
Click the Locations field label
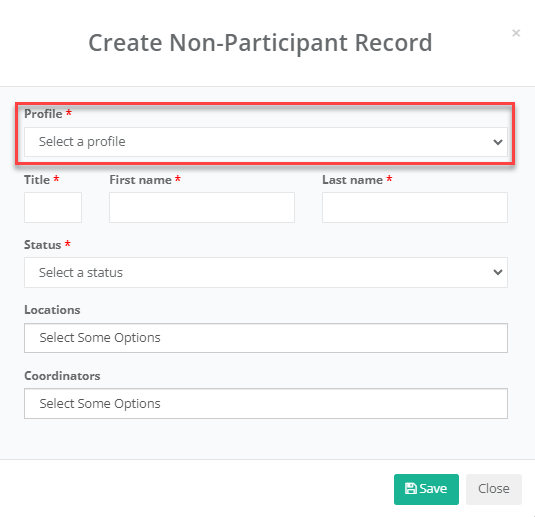(x=52, y=310)
